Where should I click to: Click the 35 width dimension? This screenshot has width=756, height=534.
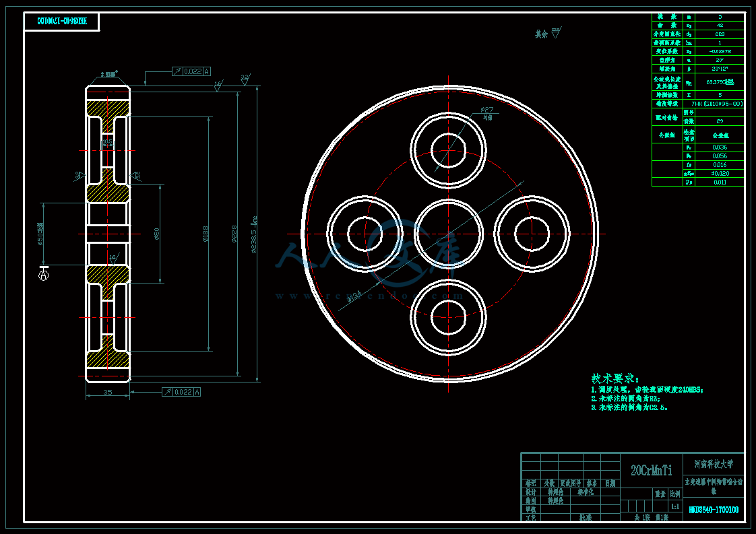107,391
